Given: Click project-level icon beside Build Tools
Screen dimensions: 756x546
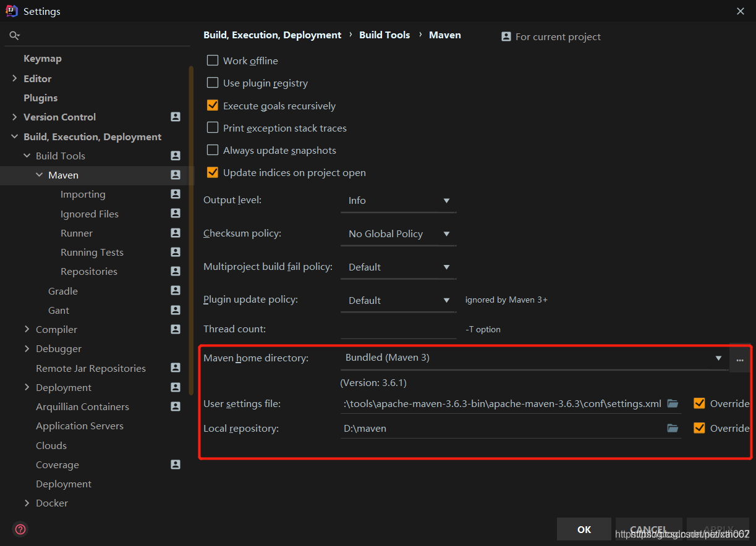Looking at the screenshot, I should click(x=176, y=156).
